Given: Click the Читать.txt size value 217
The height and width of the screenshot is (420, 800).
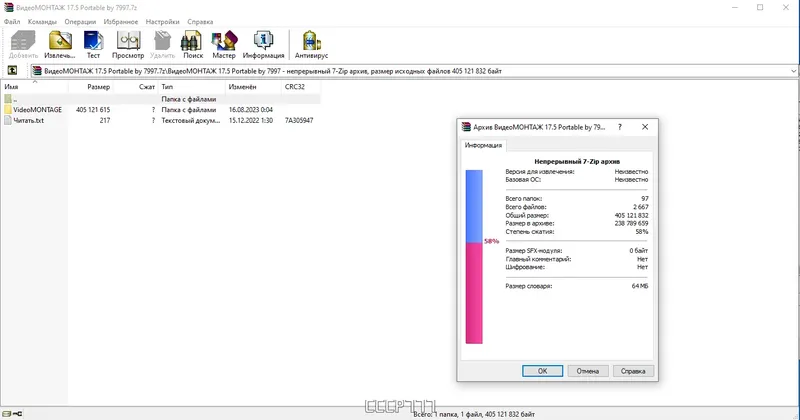Looking at the screenshot, I should click(105, 120).
